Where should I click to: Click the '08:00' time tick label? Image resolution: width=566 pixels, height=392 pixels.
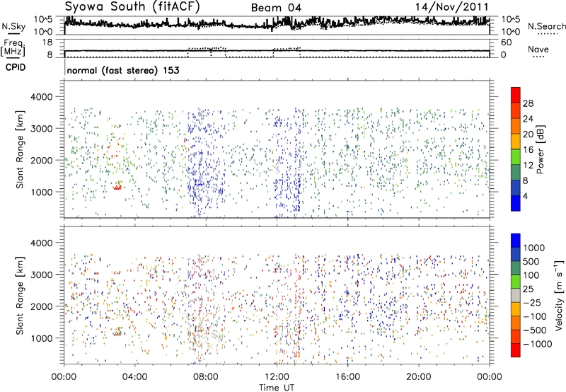(x=206, y=377)
